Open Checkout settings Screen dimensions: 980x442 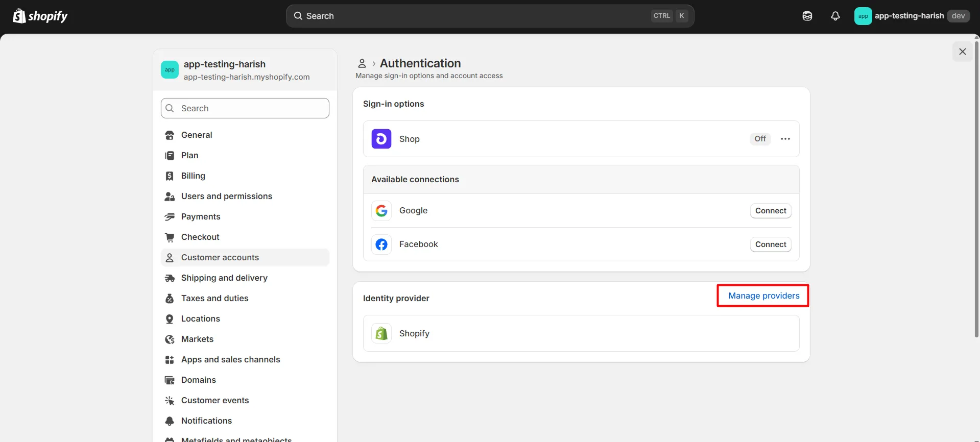[x=245, y=237]
